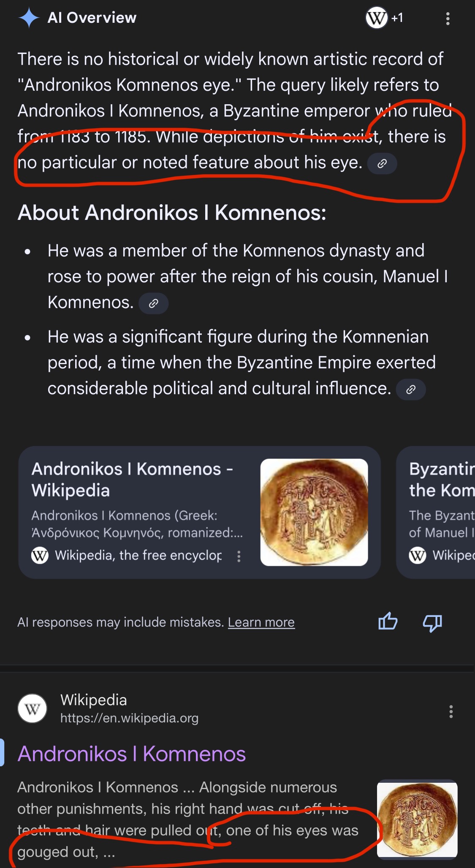This screenshot has height=868, width=475.
Task: Click the AI Overview sparkle icon
Action: coord(29,18)
